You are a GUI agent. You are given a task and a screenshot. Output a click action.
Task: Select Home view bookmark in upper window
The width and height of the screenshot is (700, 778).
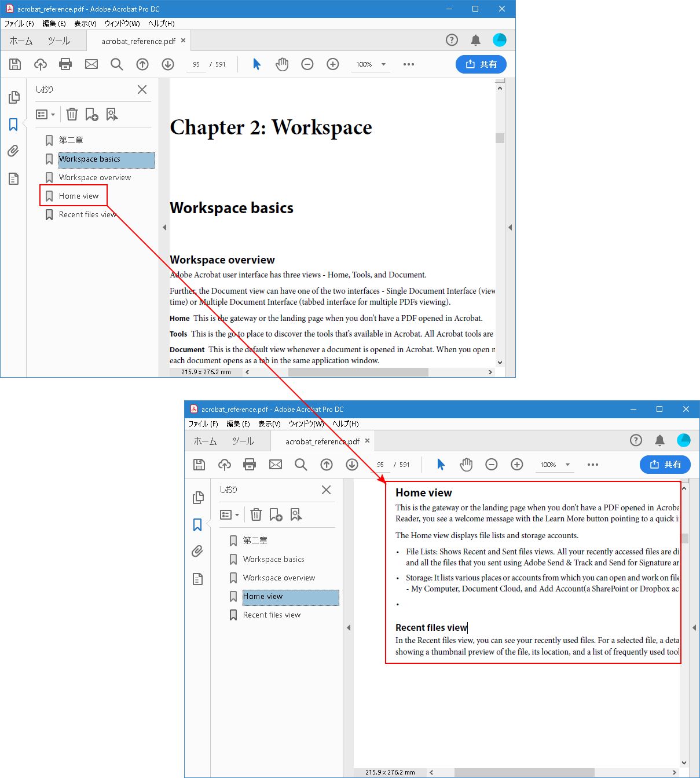click(x=79, y=196)
